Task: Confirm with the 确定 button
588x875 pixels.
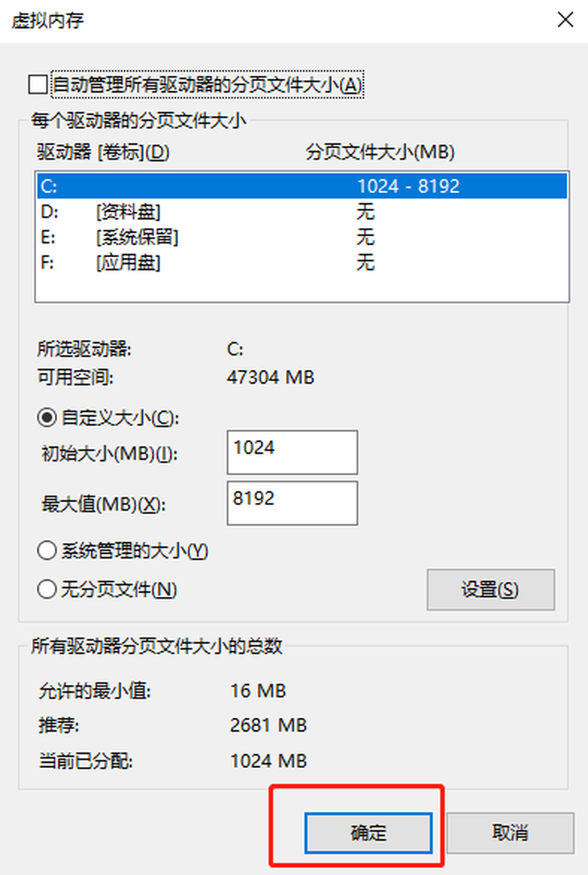Action: (x=368, y=832)
